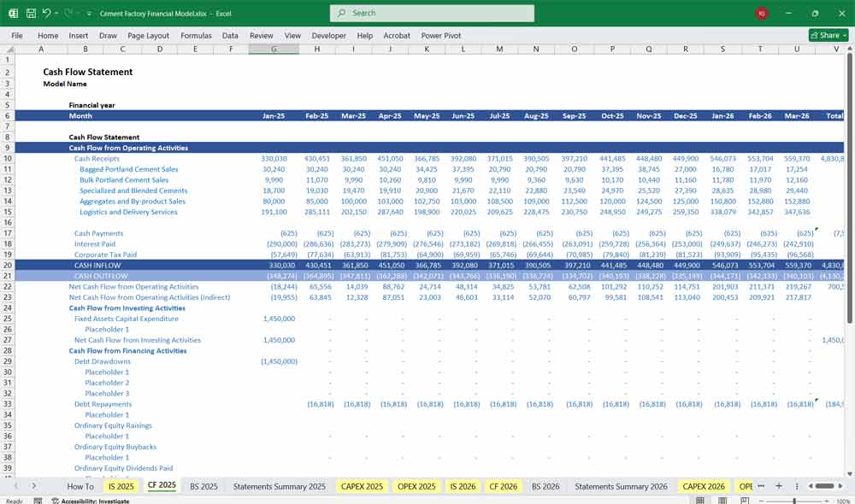The height and width of the screenshot is (504, 855).
Task: Click the sheet list ellipsis between tabs
Action: [761, 485]
